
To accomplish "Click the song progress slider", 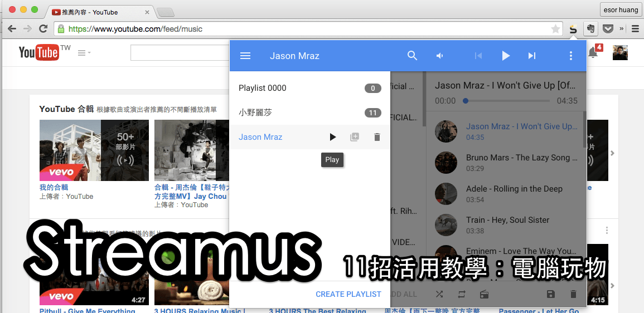I will click(x=506, y=100).
